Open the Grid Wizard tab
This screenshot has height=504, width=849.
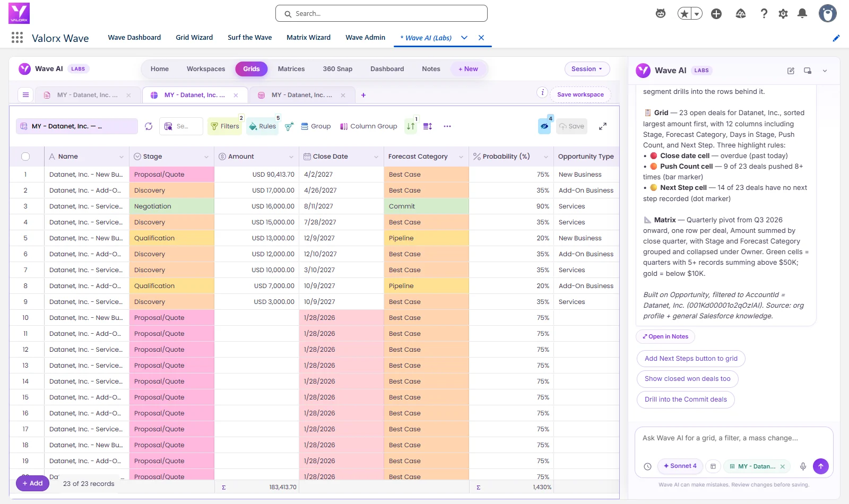tap(194, 38)
